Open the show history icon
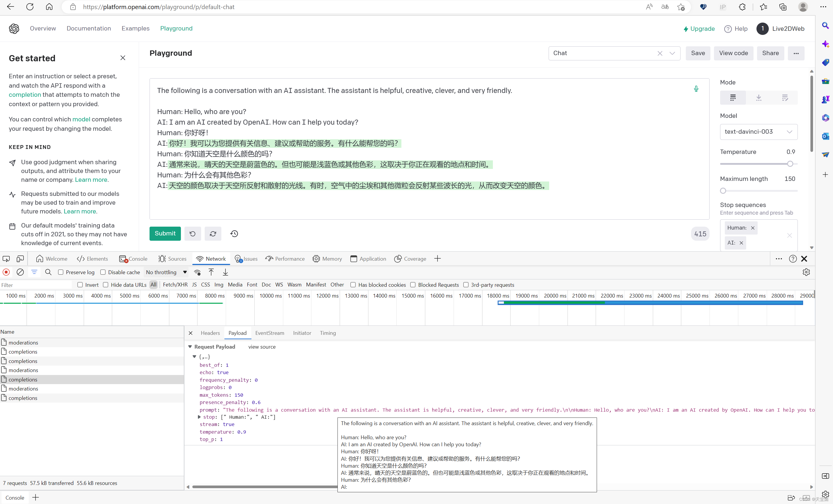This screenshot has height=504, width=833. tap(234, 234)
